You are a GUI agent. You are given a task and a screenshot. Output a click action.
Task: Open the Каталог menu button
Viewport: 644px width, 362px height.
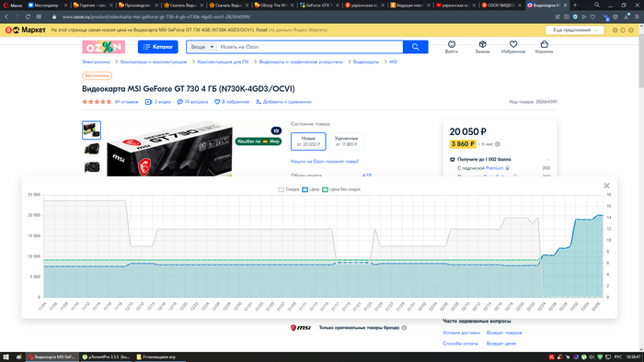(x=157, y=47)
